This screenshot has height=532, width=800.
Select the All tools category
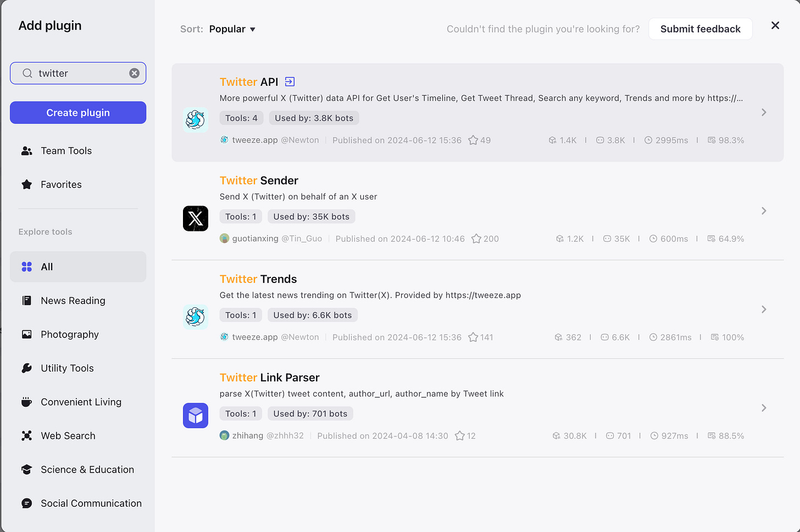click(x=78, y=267)
